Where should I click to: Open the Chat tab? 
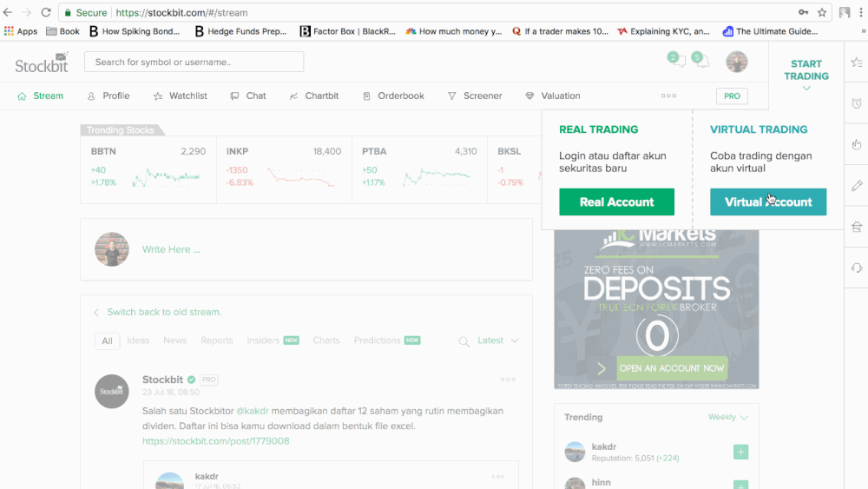point(248,96)
